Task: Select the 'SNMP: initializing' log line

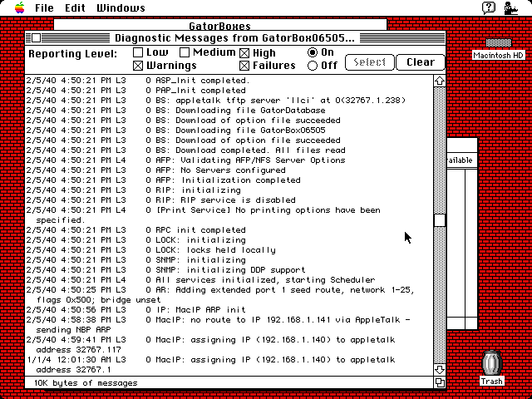Action: (x=229, y=260)
